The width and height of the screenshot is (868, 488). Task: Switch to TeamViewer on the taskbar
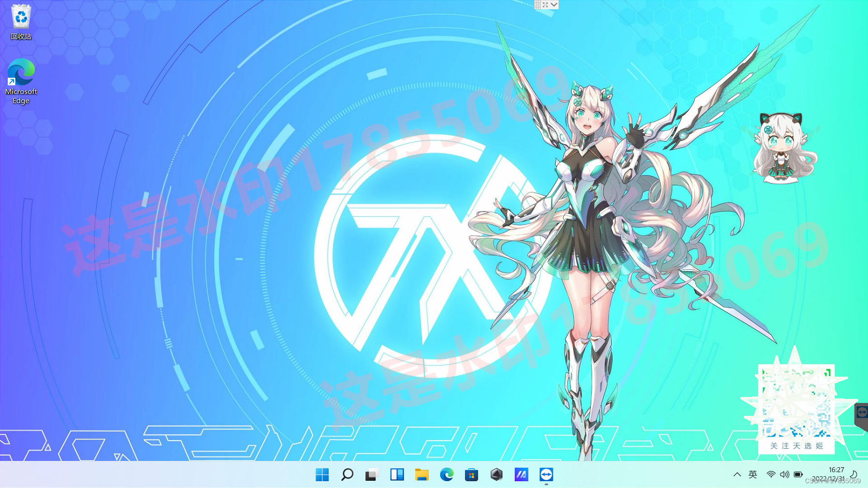click(x=546, y=474)
